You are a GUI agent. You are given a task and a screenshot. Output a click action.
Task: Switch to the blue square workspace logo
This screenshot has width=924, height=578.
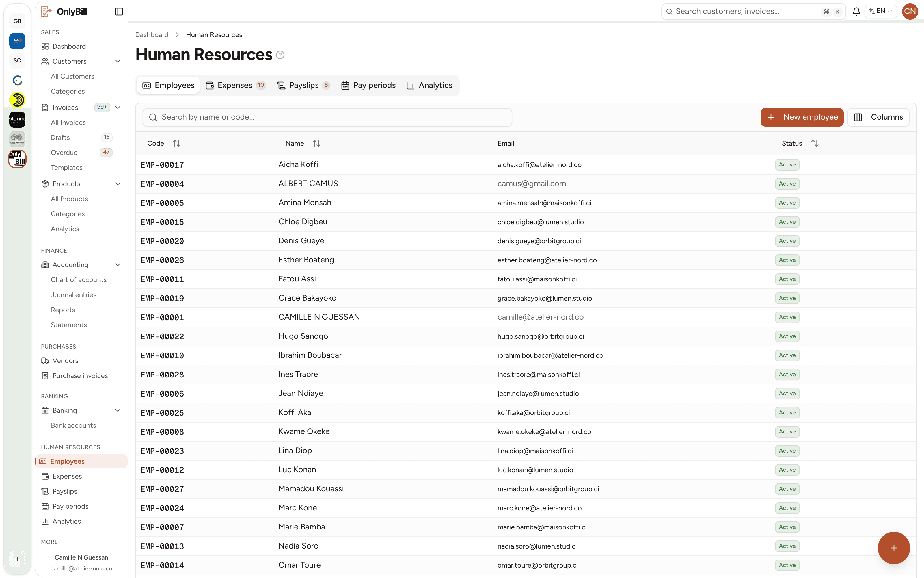pyautogui.click(x=17, y=41)
